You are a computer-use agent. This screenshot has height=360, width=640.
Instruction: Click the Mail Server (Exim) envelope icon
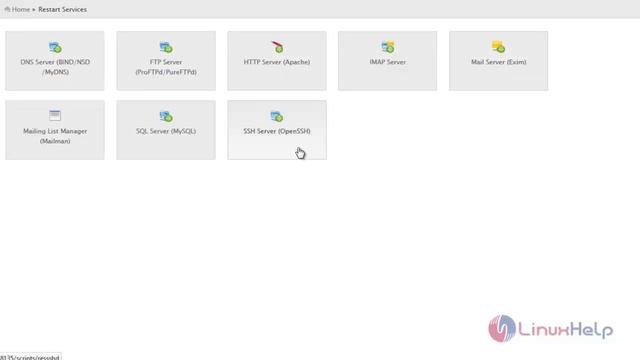click(498, 47)
